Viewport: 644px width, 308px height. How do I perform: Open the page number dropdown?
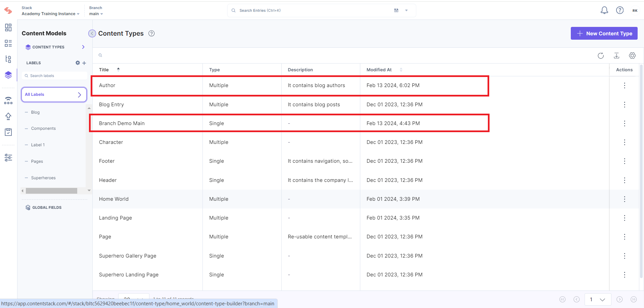click(598, 299)
